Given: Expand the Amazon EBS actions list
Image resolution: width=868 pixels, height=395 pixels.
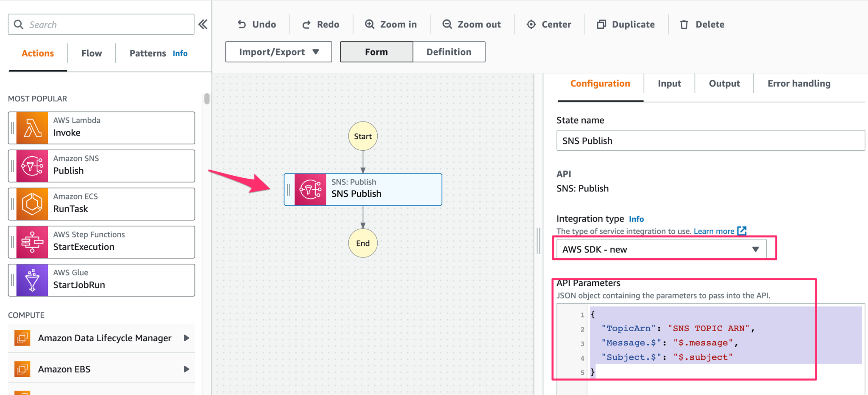Looking at the screenshot, I should click(x=186, y=369).
